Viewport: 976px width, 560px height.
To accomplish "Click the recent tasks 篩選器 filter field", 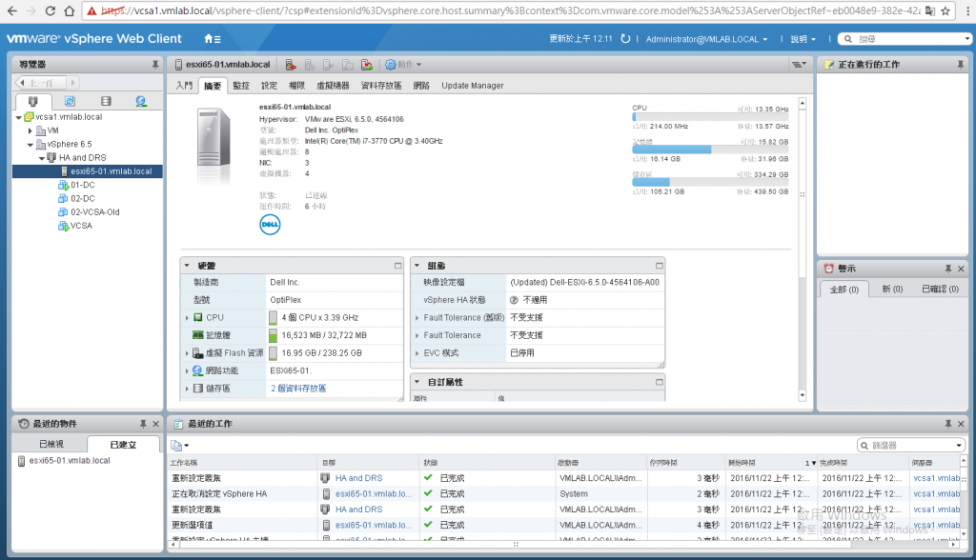I will [x=911, y=446].
